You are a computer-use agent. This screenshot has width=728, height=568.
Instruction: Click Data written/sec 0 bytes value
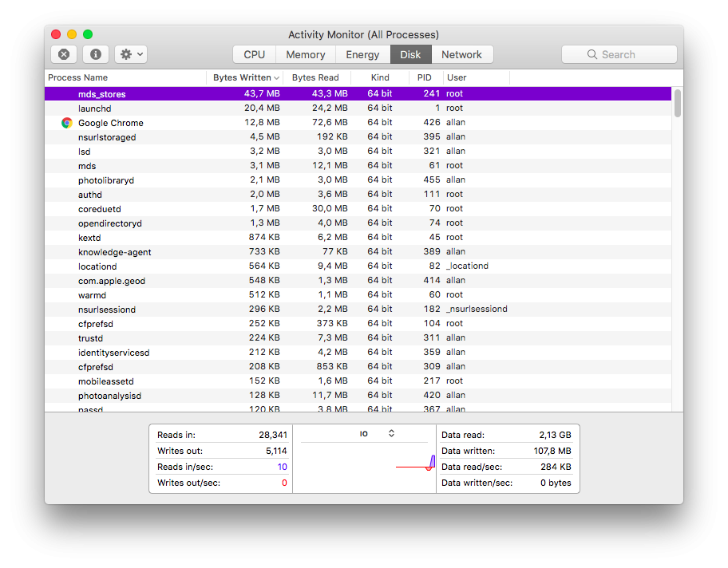point(556,483)
